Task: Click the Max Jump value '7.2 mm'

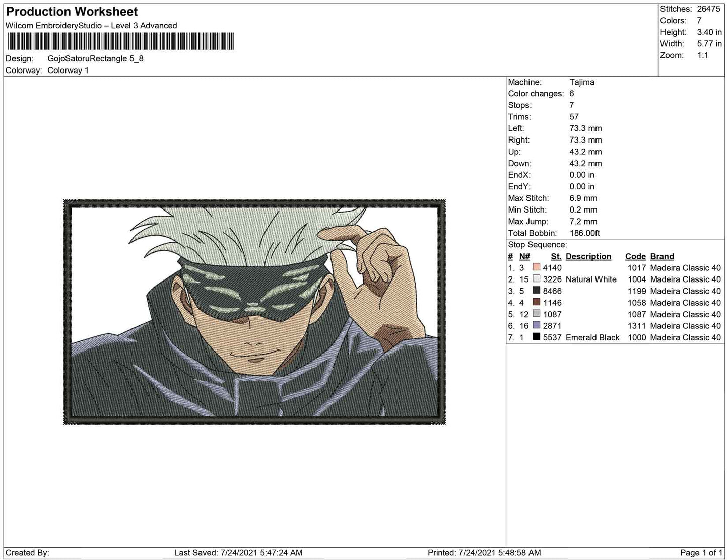Action: [x=583, y=221]
